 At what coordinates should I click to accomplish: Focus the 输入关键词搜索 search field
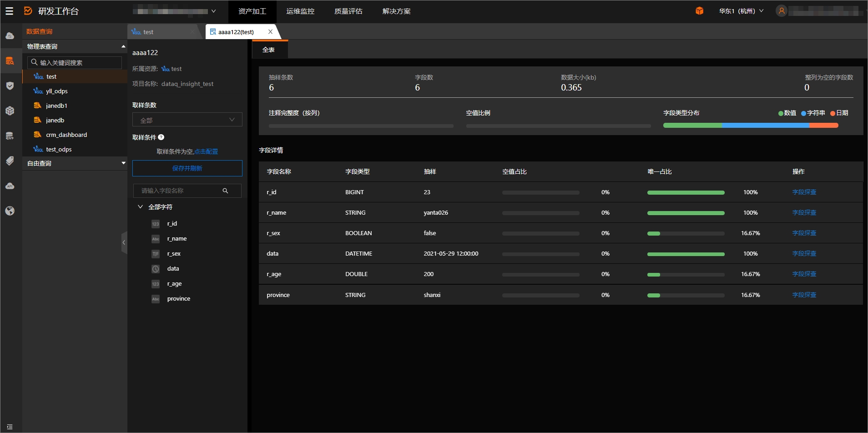75,63
